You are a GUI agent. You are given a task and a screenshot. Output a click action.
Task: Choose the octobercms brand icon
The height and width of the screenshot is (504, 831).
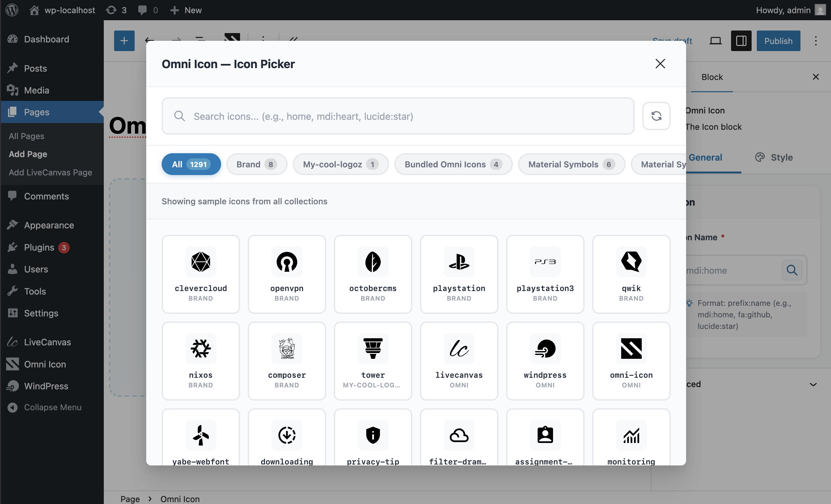click(x=373, y=274)
